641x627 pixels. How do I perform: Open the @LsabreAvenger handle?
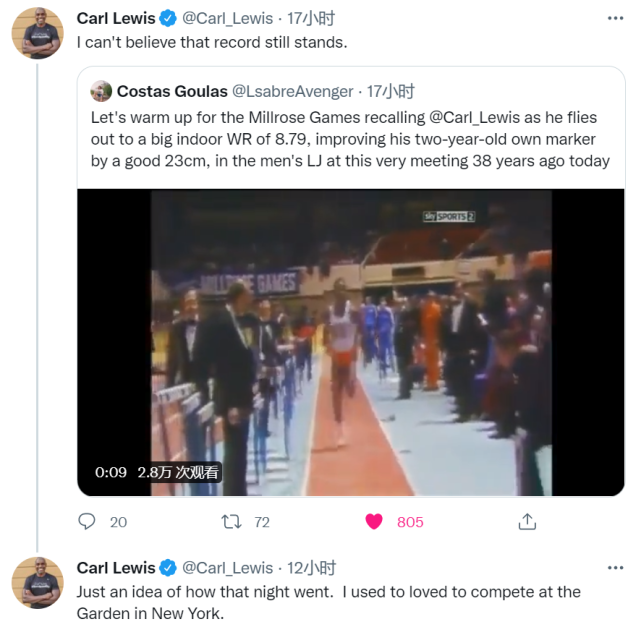point(293,92)
